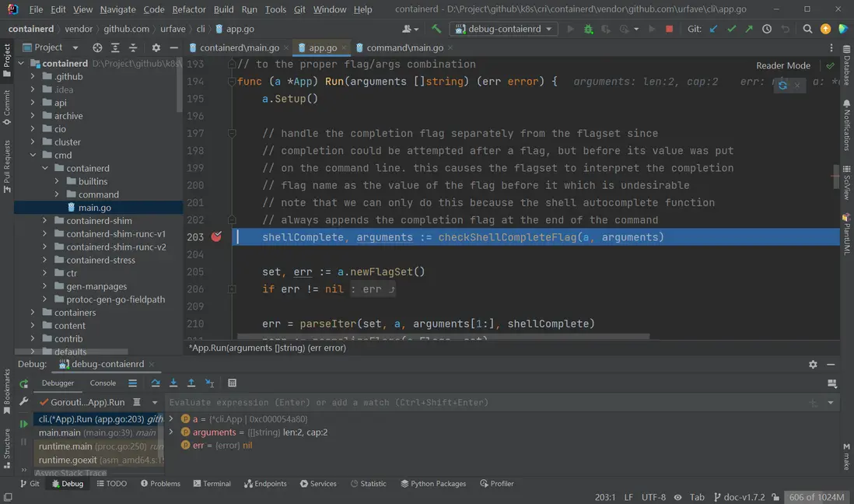Show Git history clock icon
This screenshot has height=504, width=854.
click(x=767, y=29)
